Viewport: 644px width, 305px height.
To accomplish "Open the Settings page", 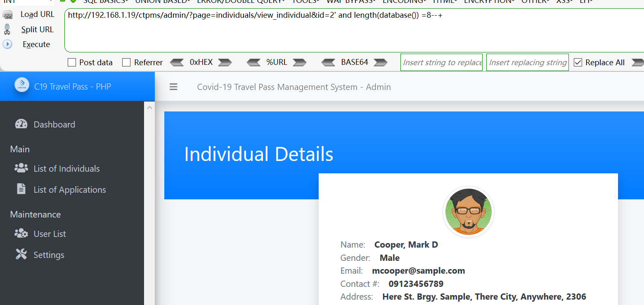I will (49, 255).
